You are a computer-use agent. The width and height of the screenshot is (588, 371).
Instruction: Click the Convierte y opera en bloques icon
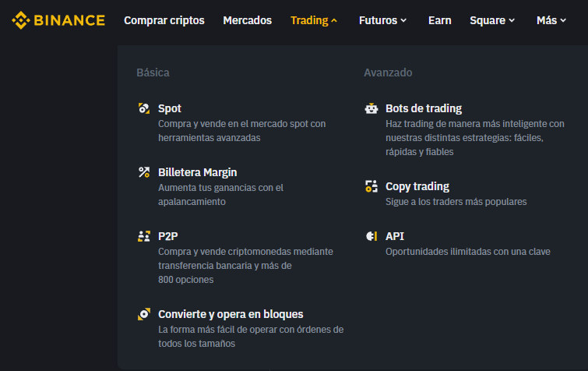[x=143, y=314]
